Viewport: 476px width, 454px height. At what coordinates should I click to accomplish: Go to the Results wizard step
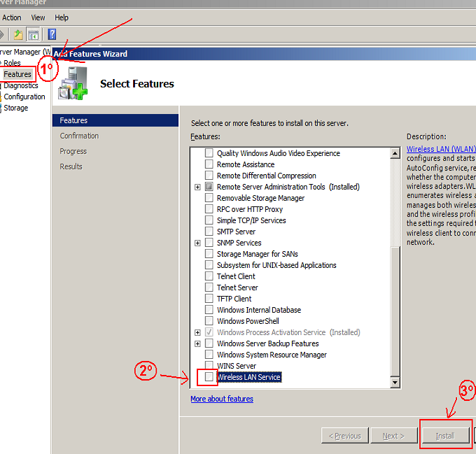click(71, 166)
